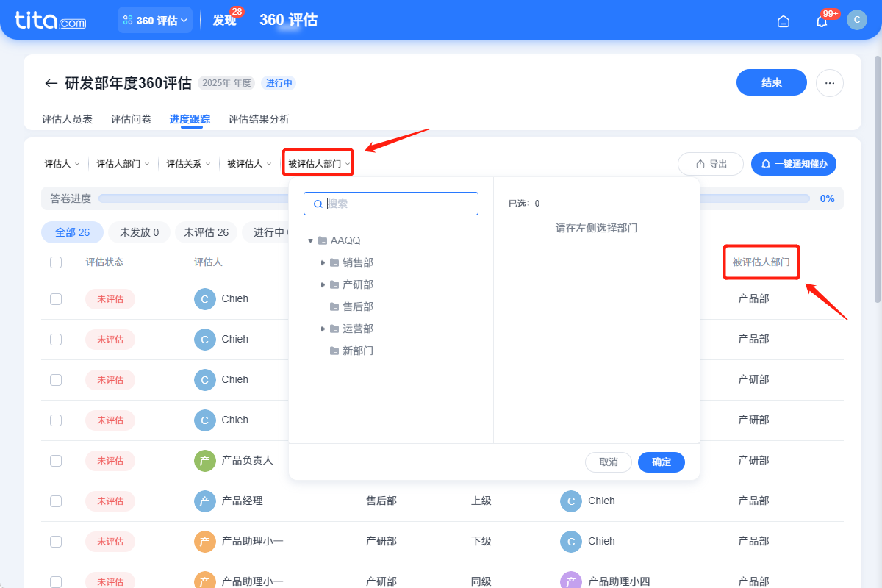Switch to the 评估问卷 tab
This screenshot has width=882, height=588.
pyautogui.click(x=130, y=118)
